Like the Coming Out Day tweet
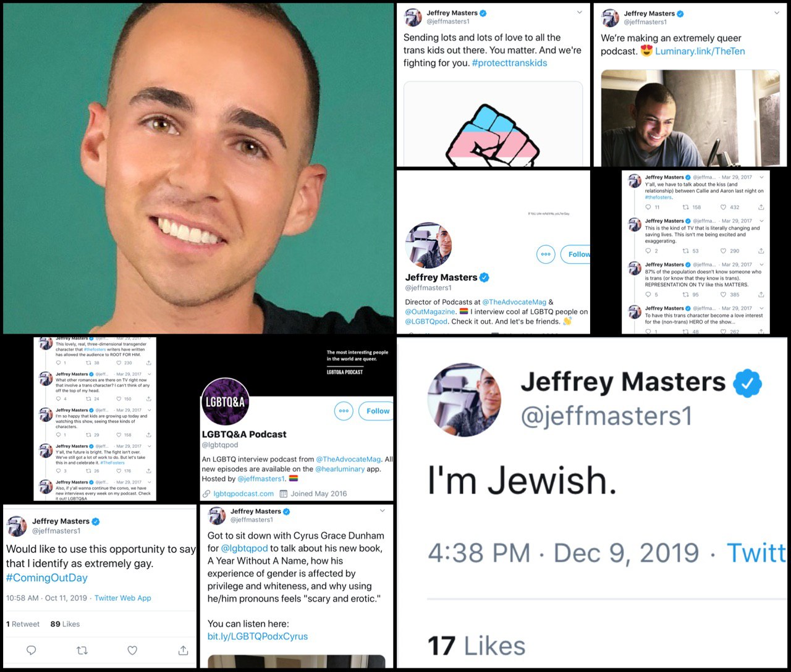 pos(132,650)
